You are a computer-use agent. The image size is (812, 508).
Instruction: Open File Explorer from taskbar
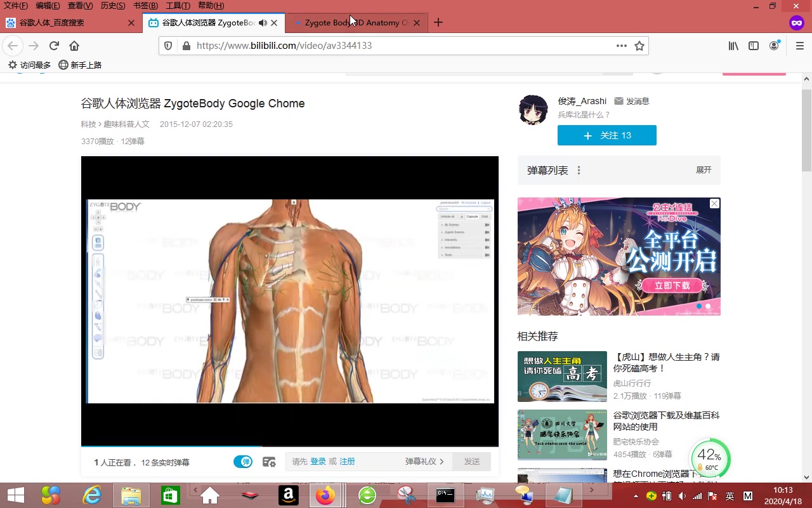(x=131, y=495)
